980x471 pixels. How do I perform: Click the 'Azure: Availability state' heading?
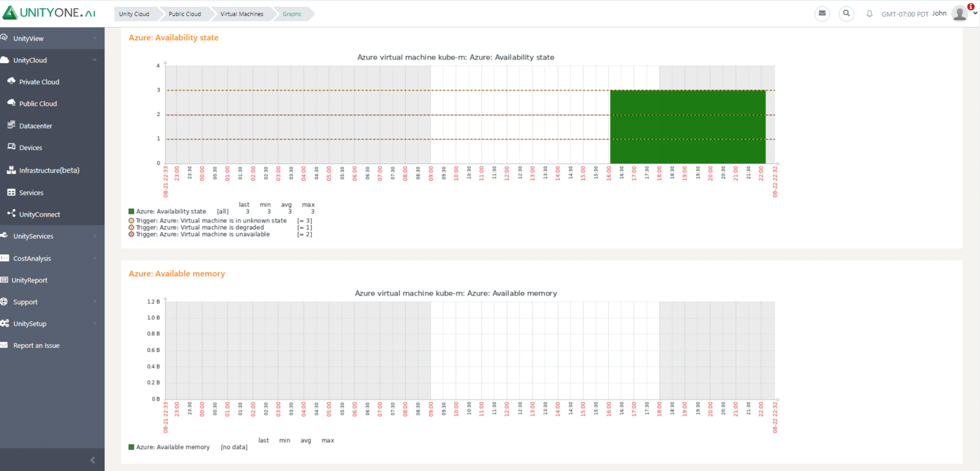point(173,37)
